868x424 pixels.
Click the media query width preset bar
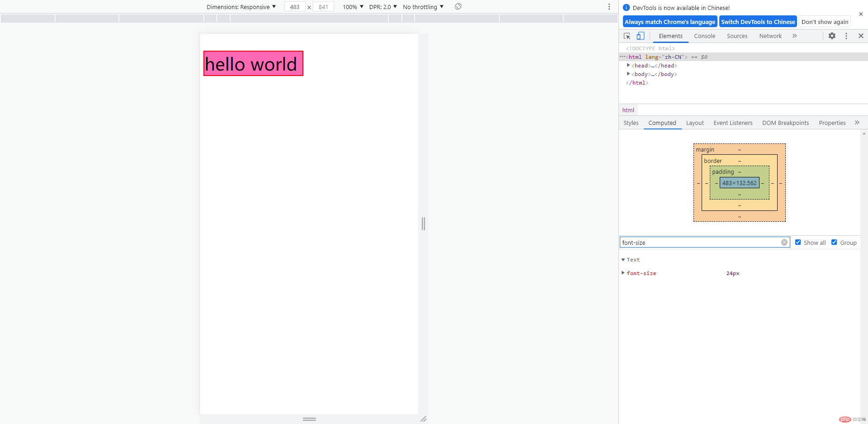click(309, 19)
